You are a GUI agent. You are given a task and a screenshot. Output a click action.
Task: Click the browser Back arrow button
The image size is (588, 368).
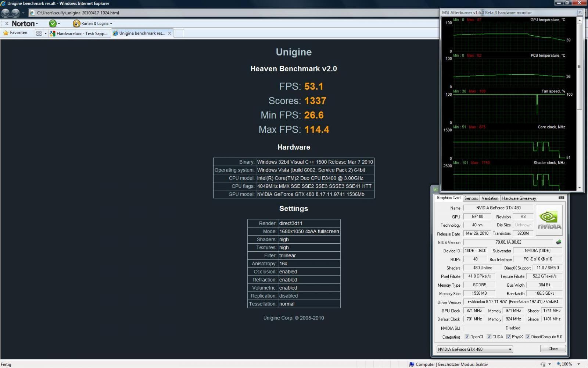click(6, 13)
